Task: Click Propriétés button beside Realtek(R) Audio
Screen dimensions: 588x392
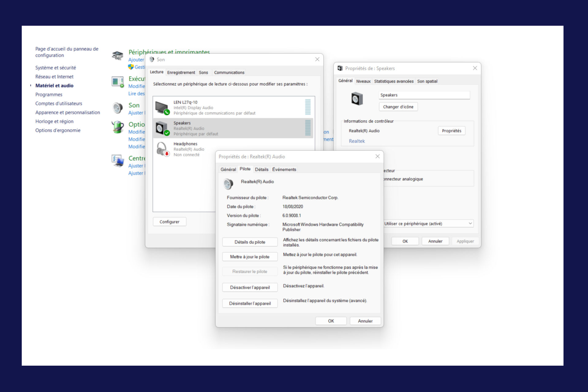Action: [451, 130]
